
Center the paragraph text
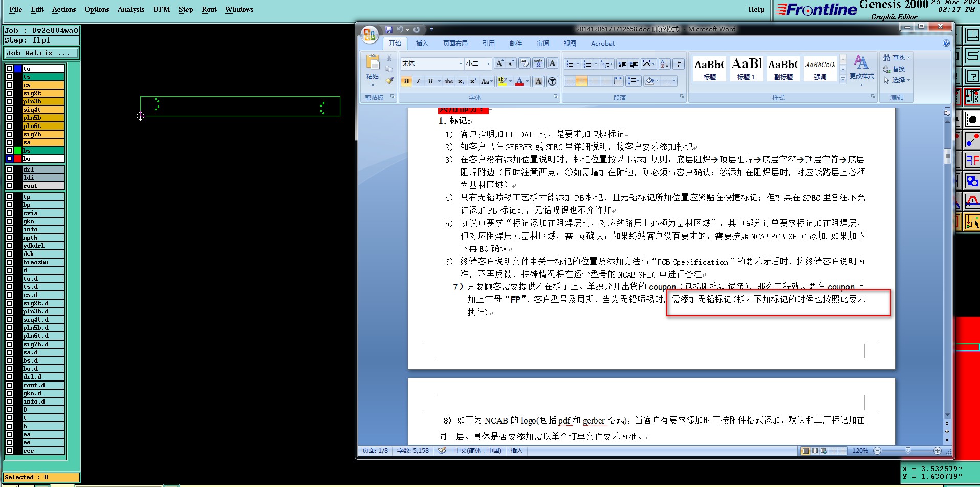[x=582, y=81]
